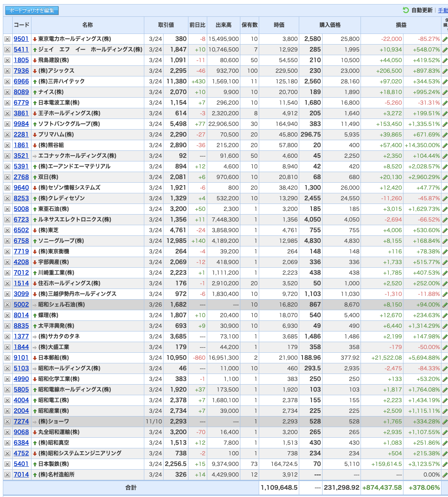Remove the 7719 東京衡機 row

click(x=7, y=251)
